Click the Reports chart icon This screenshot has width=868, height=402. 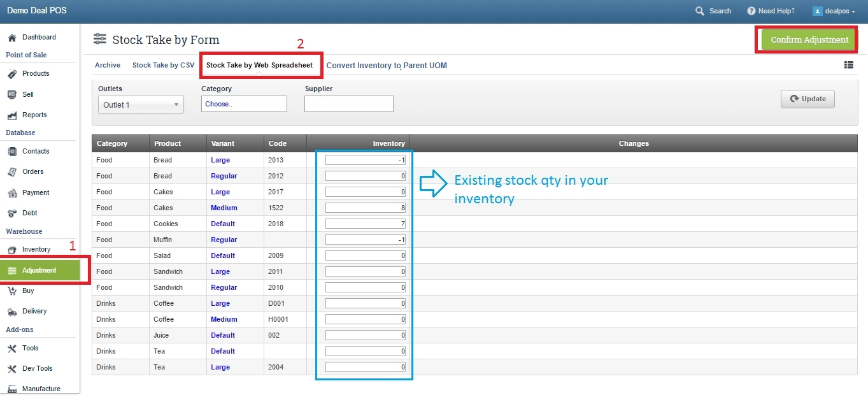(11, 115)
